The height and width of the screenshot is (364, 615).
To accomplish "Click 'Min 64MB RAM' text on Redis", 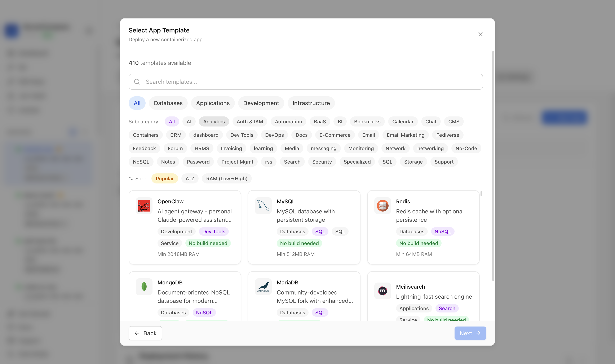I will coord(414,254).
